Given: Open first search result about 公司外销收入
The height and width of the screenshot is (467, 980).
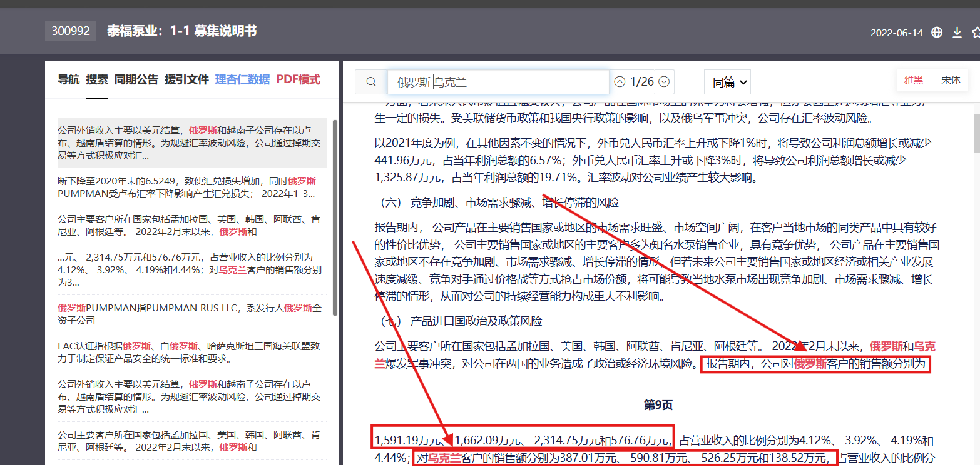Looking at the screenshot, I should [192, 143].
